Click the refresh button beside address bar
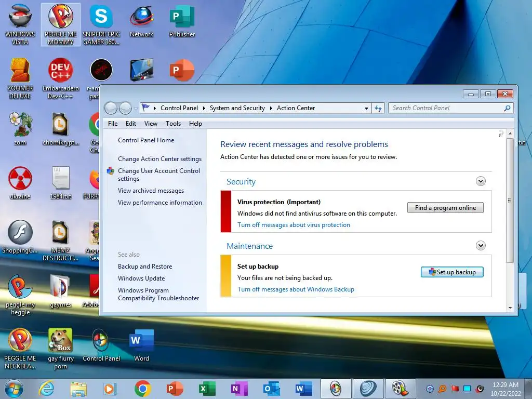The height and width of the screenshot is (399, 532). coord(378,108)
